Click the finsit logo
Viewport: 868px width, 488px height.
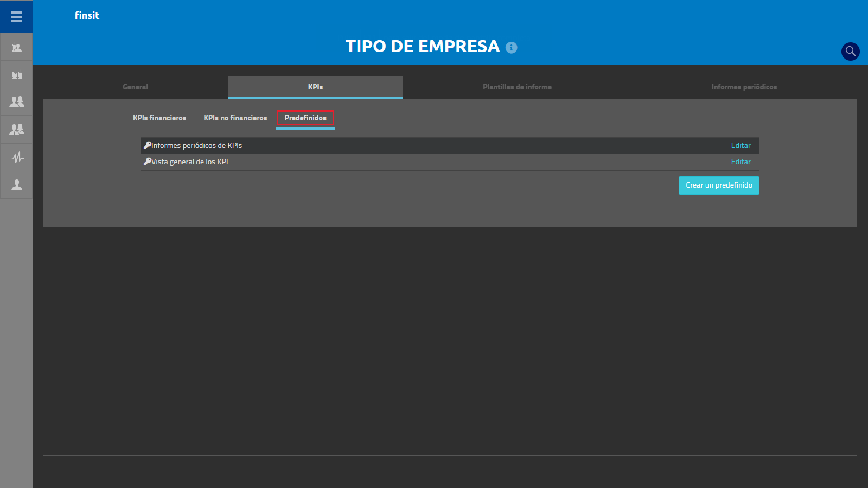(x=87, y=16)
